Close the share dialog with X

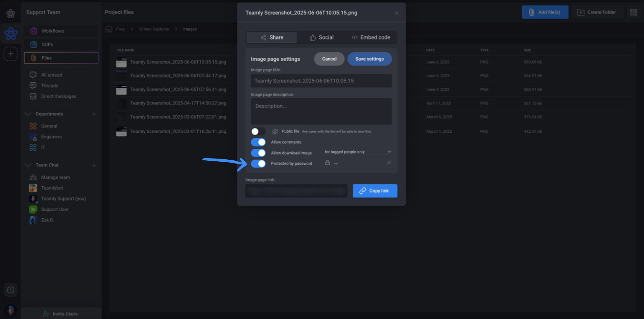(397, 13)
